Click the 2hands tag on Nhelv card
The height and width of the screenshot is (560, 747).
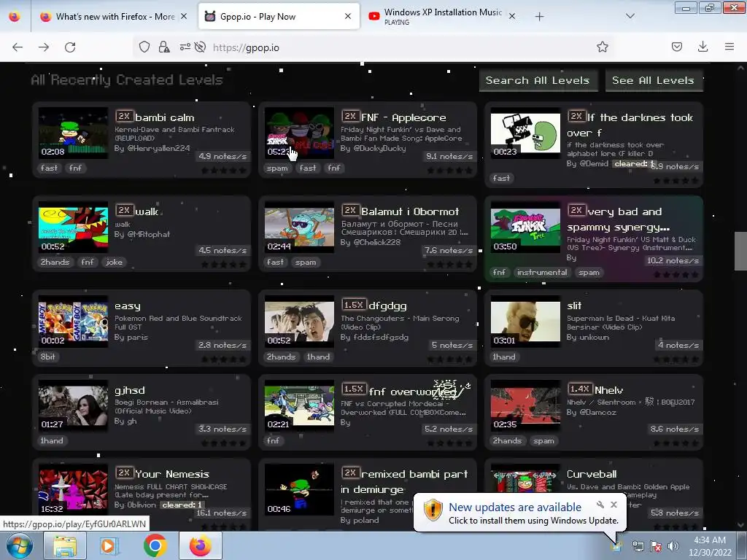508,441
